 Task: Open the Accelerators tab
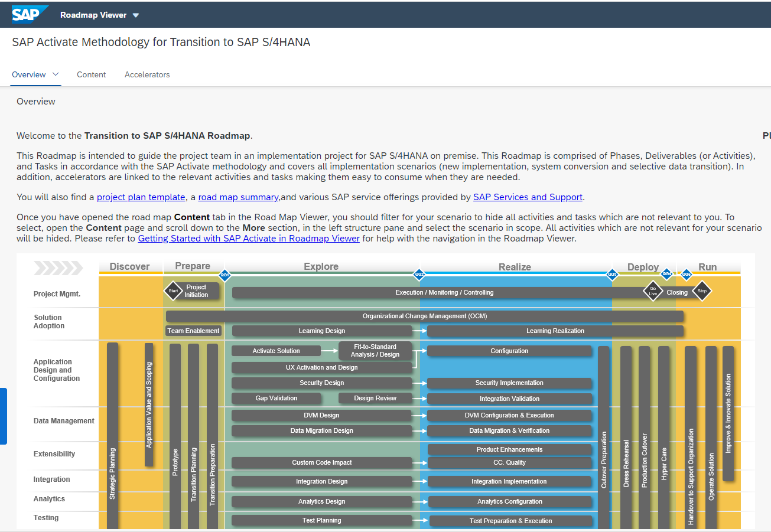tap(147, 74)
